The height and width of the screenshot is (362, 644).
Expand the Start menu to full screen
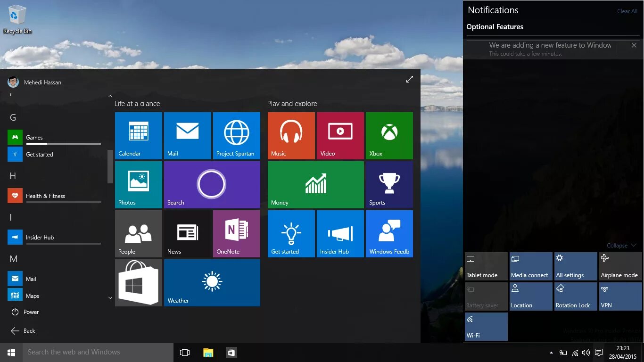[x=410, y=79]
